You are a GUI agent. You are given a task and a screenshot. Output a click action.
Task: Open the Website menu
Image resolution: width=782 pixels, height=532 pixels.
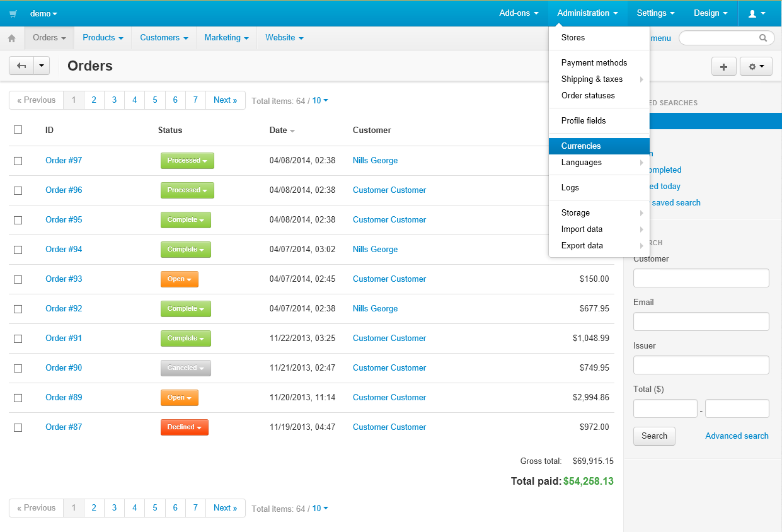284,38
